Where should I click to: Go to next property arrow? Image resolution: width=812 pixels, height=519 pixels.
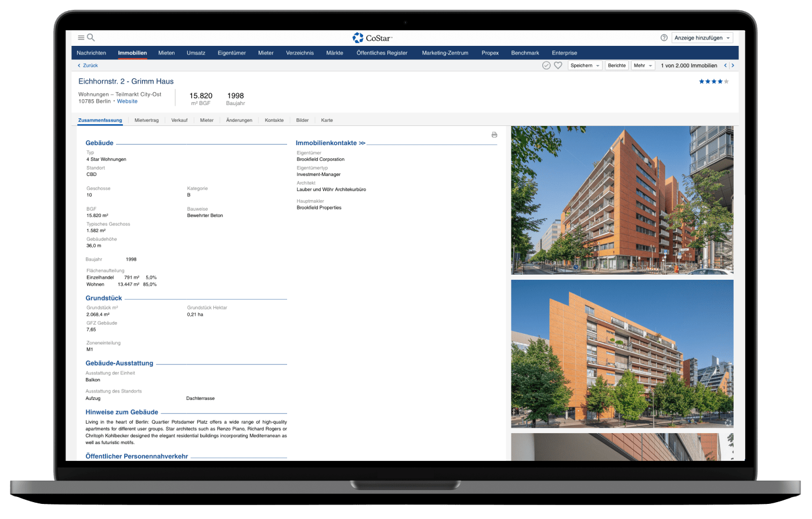[733, 66]
